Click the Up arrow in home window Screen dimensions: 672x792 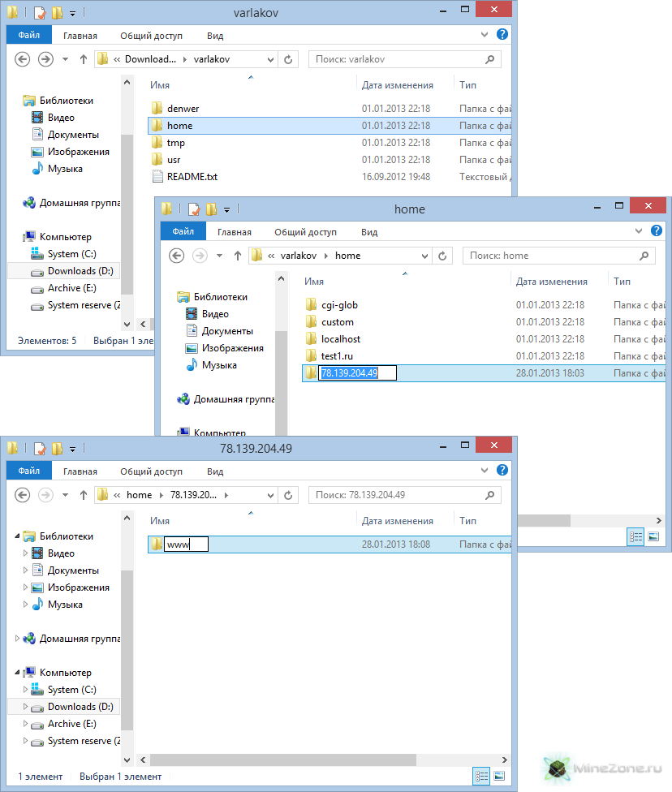238,256
